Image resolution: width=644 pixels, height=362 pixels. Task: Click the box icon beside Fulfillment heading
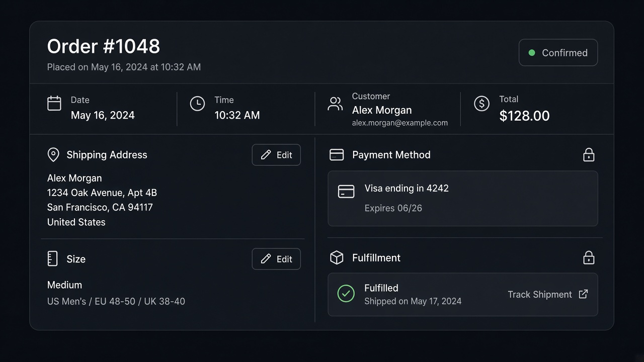337,258
